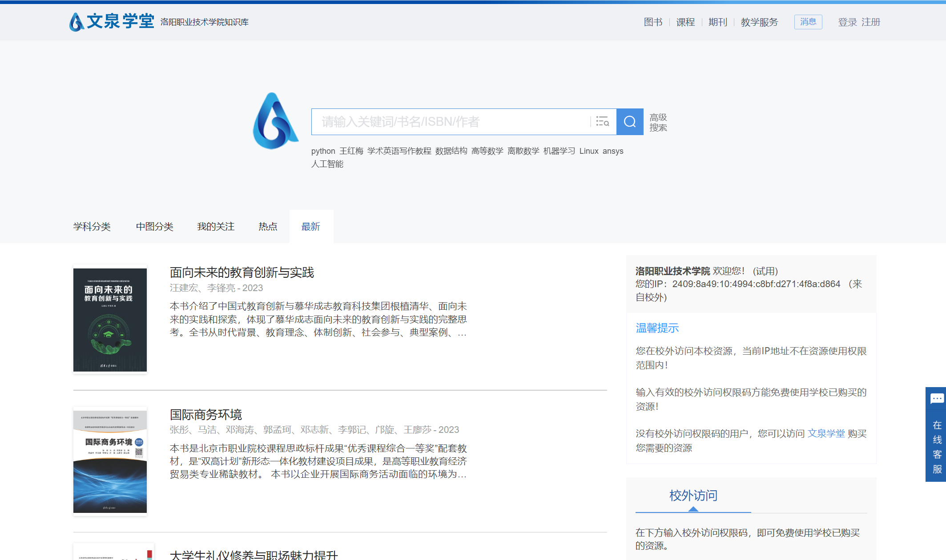The image size is (946, 560).
Task: Select the 热点 tab
Action: pyautogui.click(x=268, y=227)
